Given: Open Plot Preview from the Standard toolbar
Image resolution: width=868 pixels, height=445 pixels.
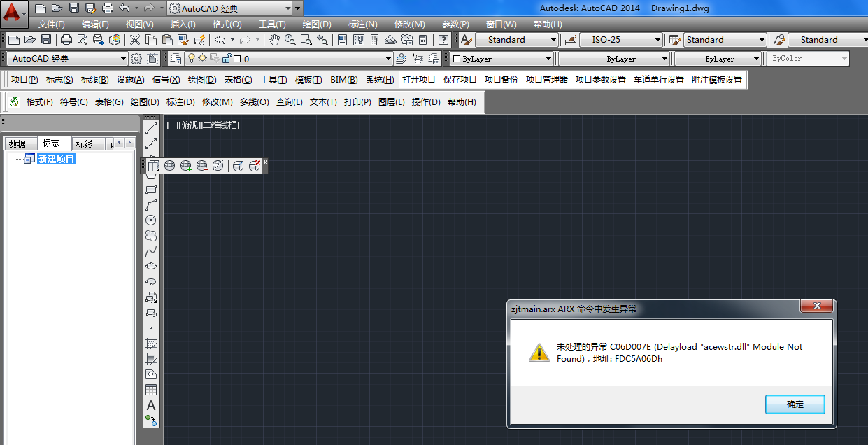Looking at the screenshot, I should coord(83,40).
